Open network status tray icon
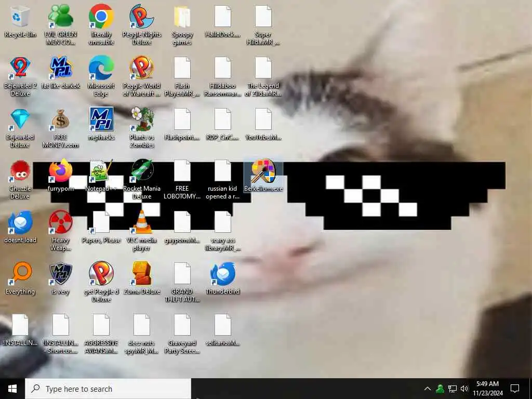Screen dimensions: 532x399 453,389
